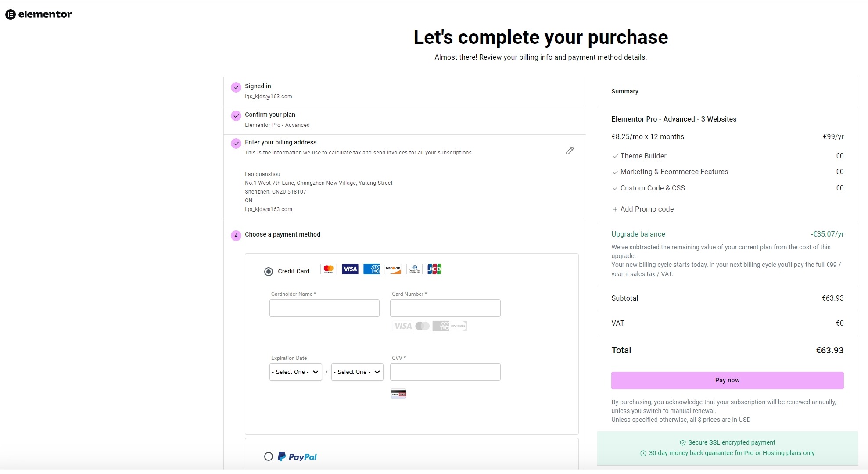The width and height of the screenshot is (868, 474).
Task: Click the Signed in checkmark step icon
Action: coord(236,87)
